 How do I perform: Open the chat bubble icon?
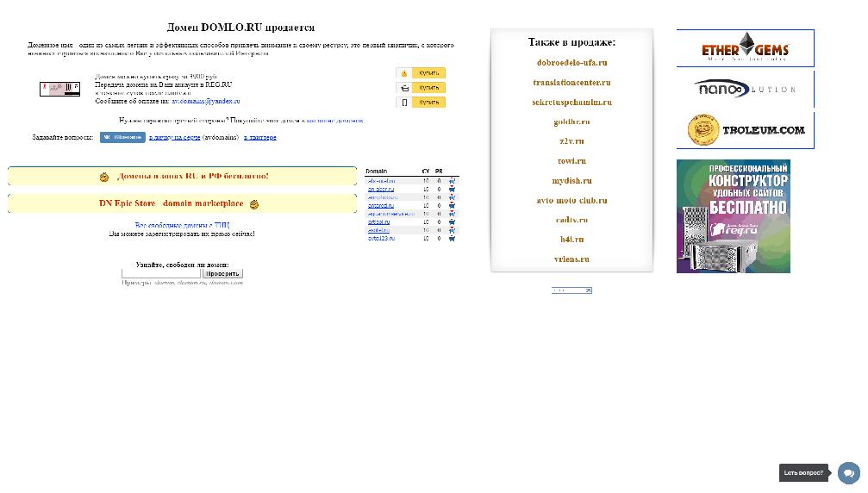849,473
